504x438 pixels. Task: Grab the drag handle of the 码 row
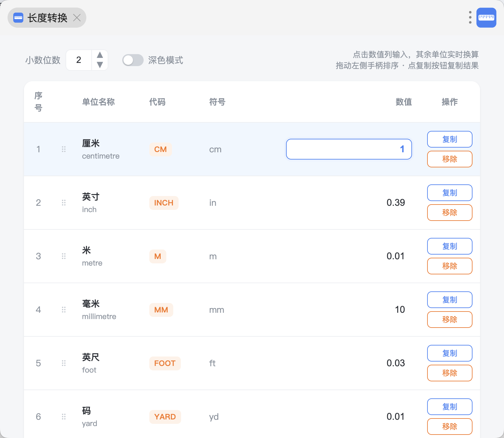click(x=64, y=417)
